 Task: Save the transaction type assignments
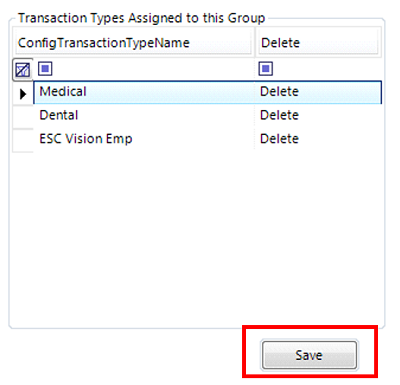309,355
